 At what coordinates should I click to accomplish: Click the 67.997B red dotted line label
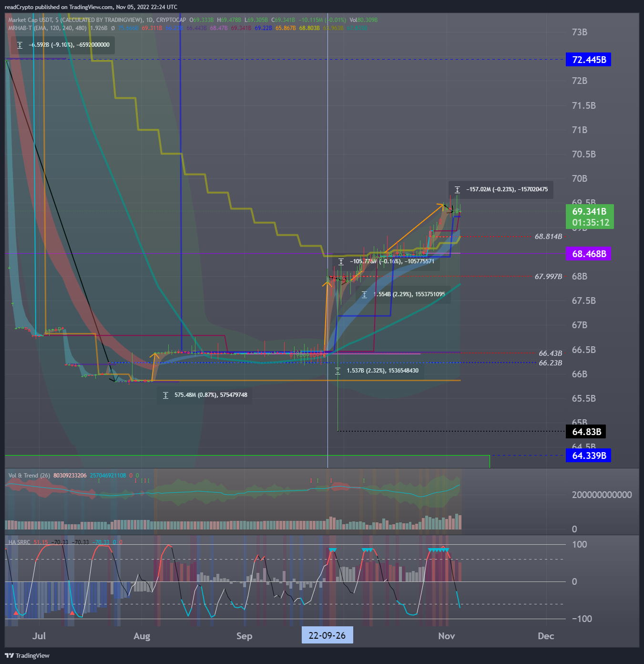548,277
